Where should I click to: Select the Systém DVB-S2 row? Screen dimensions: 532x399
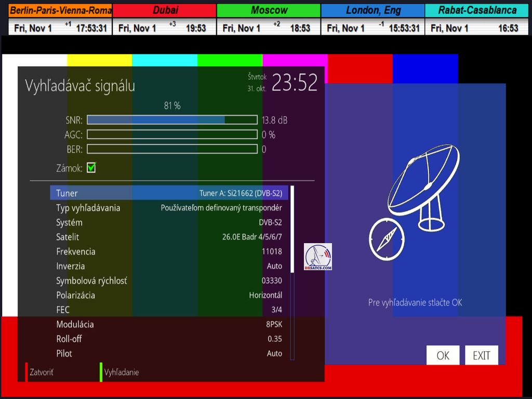(x=169, y=222)
